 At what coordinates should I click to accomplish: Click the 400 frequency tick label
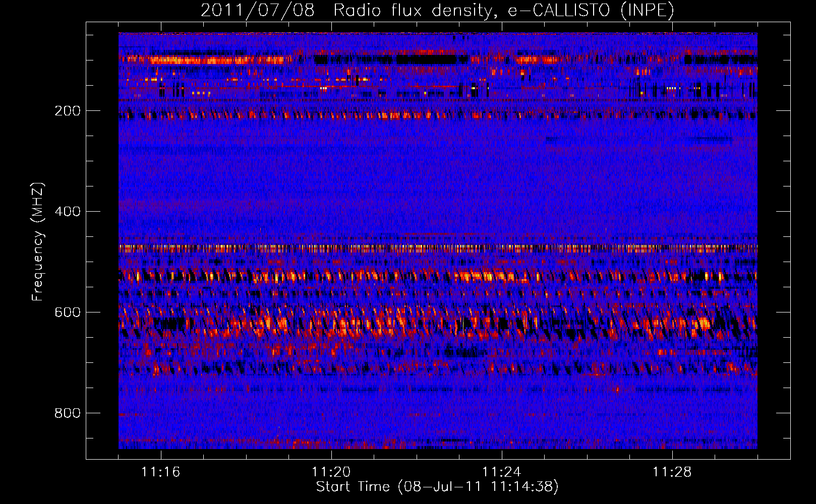68,212
